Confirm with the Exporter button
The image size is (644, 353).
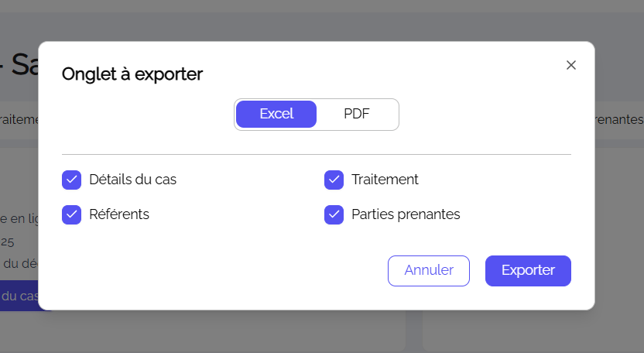click(528, 271)
